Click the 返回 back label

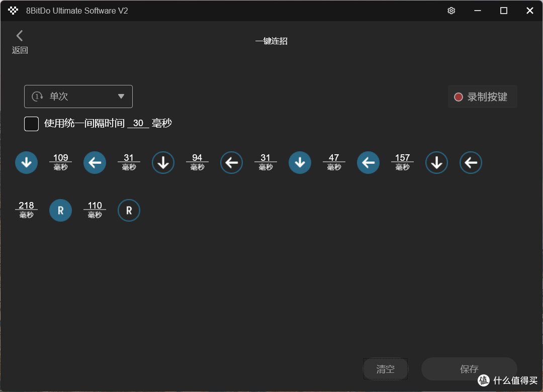[x=20, y=50]
